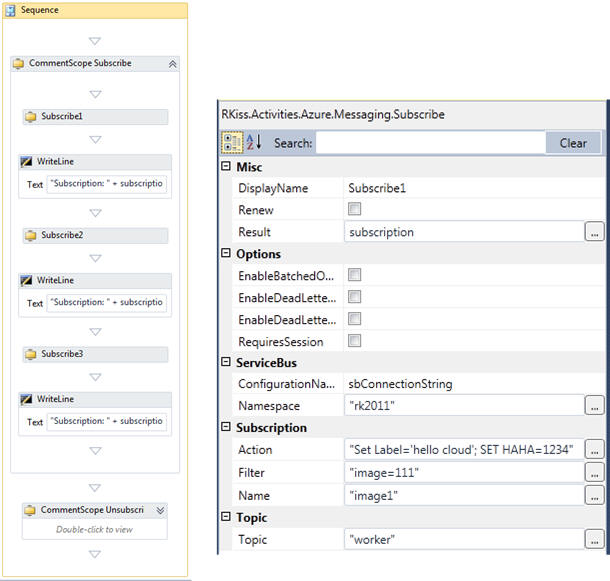610x581 pixels.
Task: Enable the EnableBatchedO... option checkbox
Action: (x=354, y=275)
